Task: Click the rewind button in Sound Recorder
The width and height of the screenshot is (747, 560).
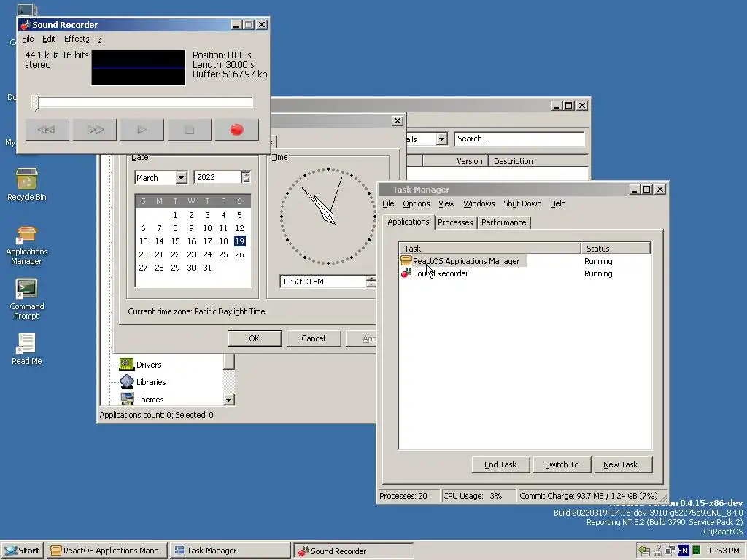Action: point(47,130)
